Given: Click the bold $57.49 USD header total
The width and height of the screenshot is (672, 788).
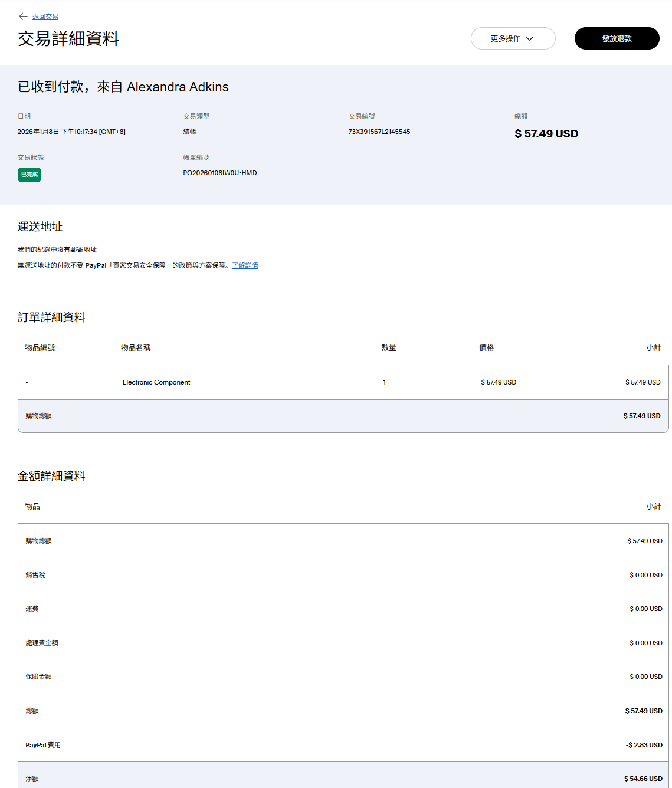Looking at the screenshot, I should pyautogui.click(x=546, y=134).
